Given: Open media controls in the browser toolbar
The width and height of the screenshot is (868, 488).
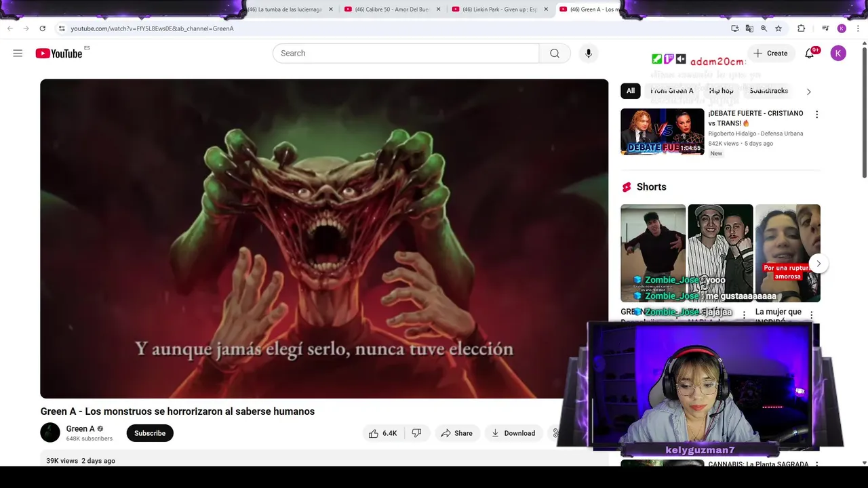Looking at the screenshot, I should click(x=825, y=28).
